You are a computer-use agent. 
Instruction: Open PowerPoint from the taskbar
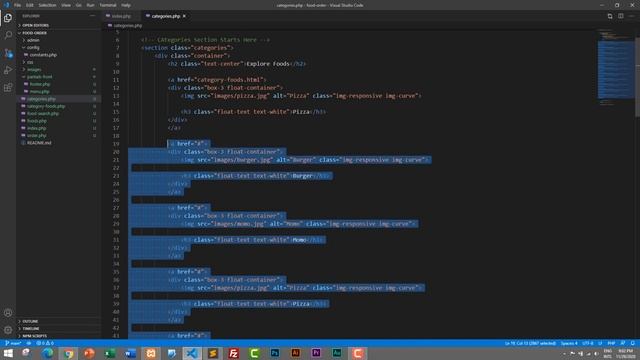coord(89,353)
